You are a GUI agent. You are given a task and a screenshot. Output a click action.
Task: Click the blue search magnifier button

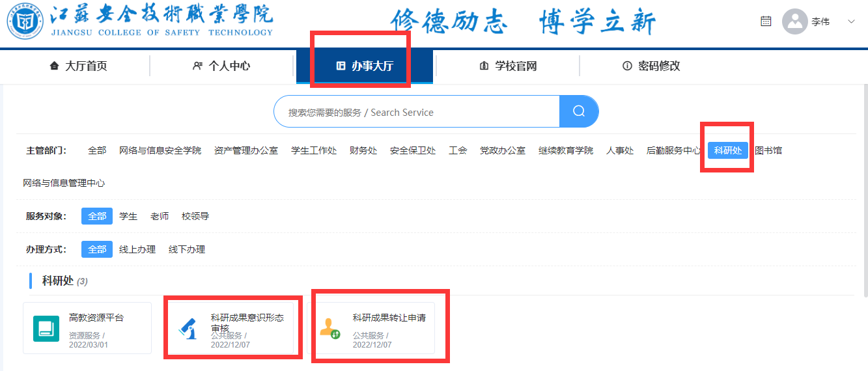coord(579,111)
